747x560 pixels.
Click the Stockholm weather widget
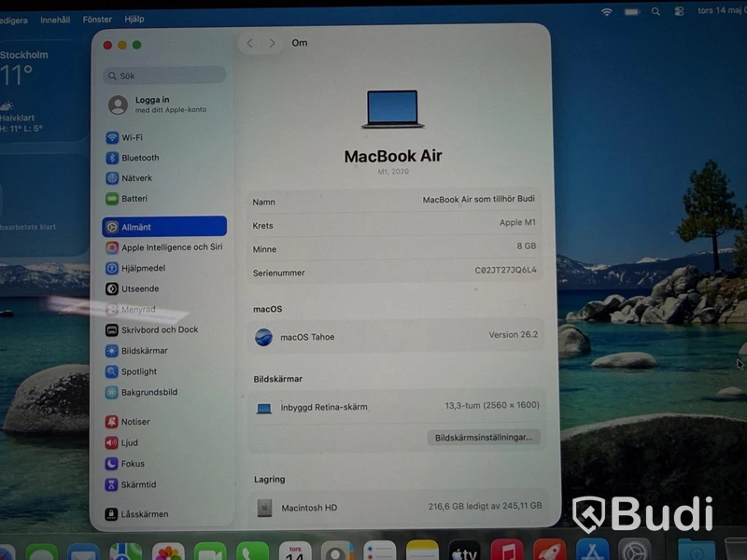[43, 91]
